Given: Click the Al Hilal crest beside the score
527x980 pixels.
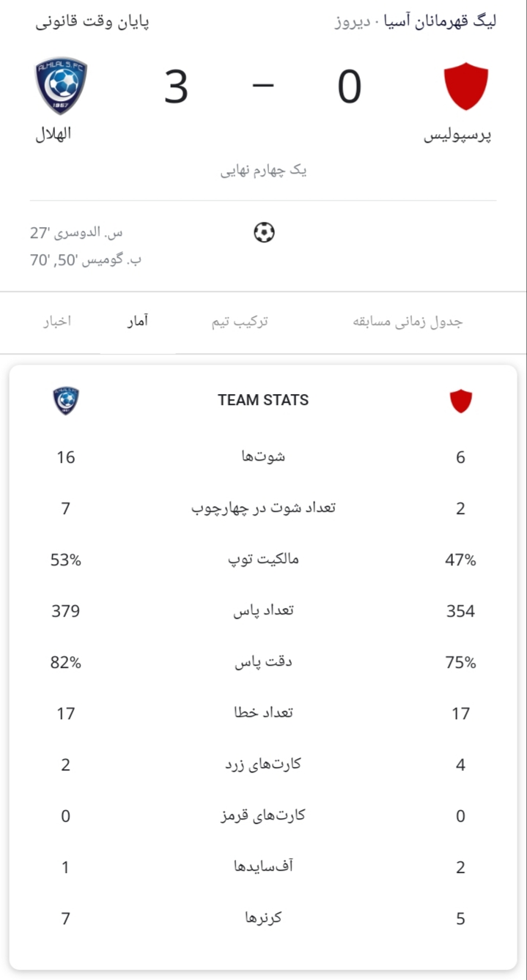Looking at the screenshot, I should (61, 86).
